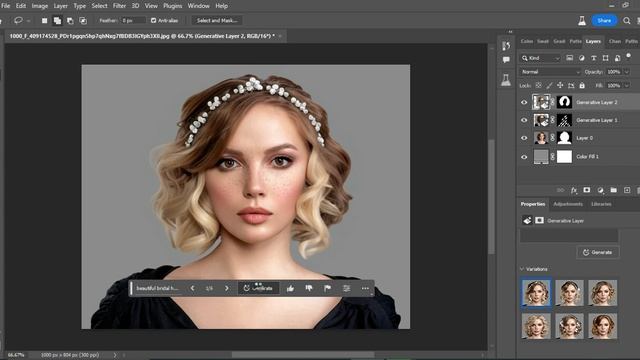Click Generate button in contextual taskbar

pos(258,288)
